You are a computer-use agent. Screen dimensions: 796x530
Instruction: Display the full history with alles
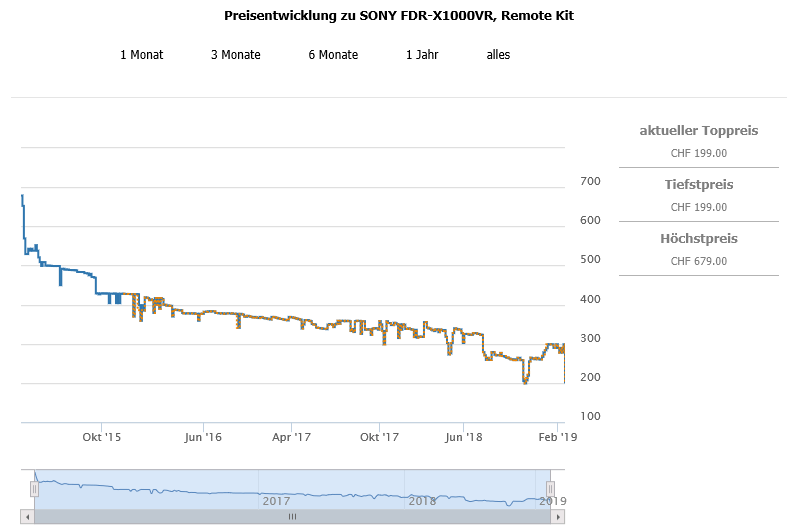pos(498,55)
